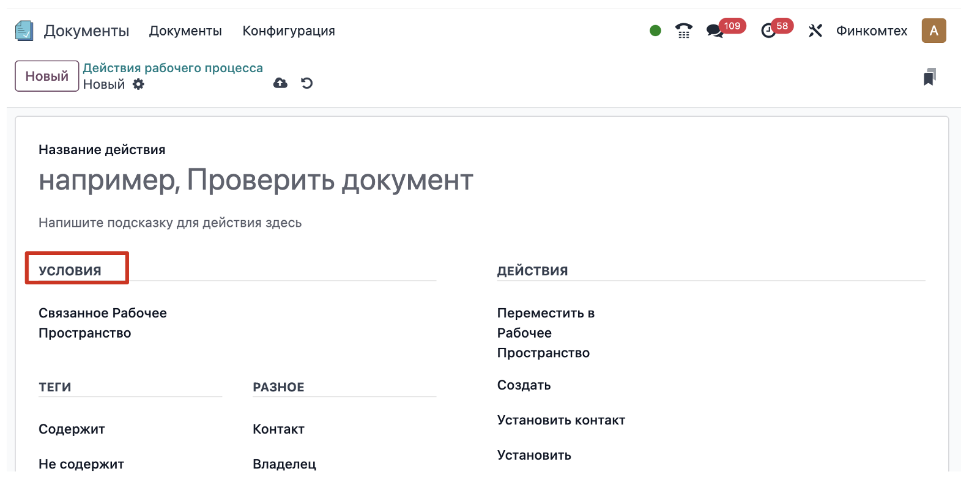Open activities clock with 58 badge
Image resolution: width=980 pixels, height=477 pixels.
pos(768,31)
